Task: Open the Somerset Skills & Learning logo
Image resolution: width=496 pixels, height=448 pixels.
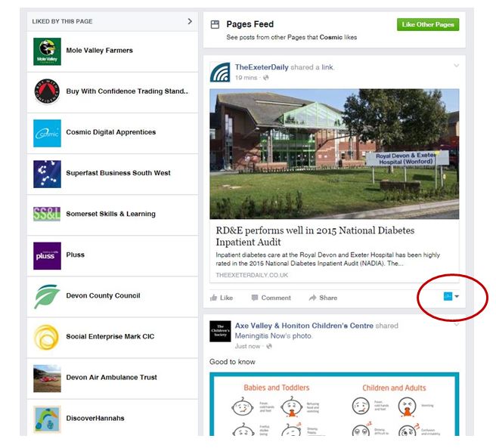Action: pos(47,214)
